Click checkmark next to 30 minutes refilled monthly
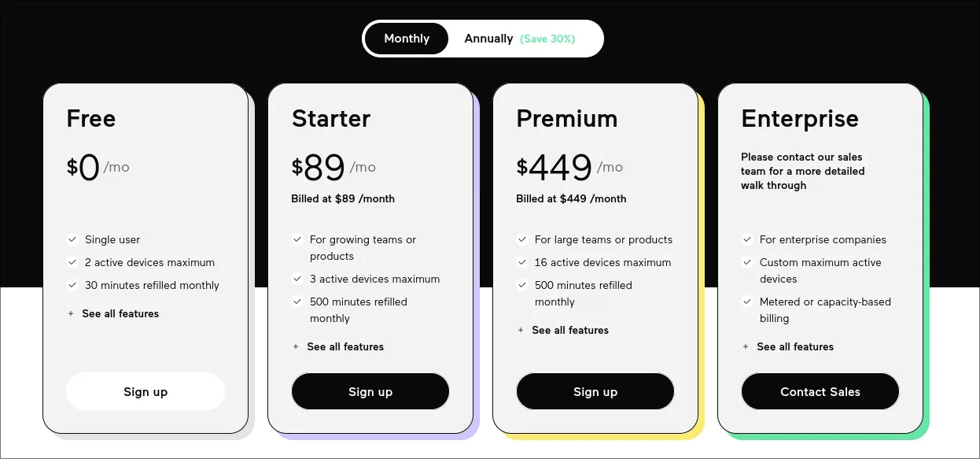980x459 pixels. (72, 285)
